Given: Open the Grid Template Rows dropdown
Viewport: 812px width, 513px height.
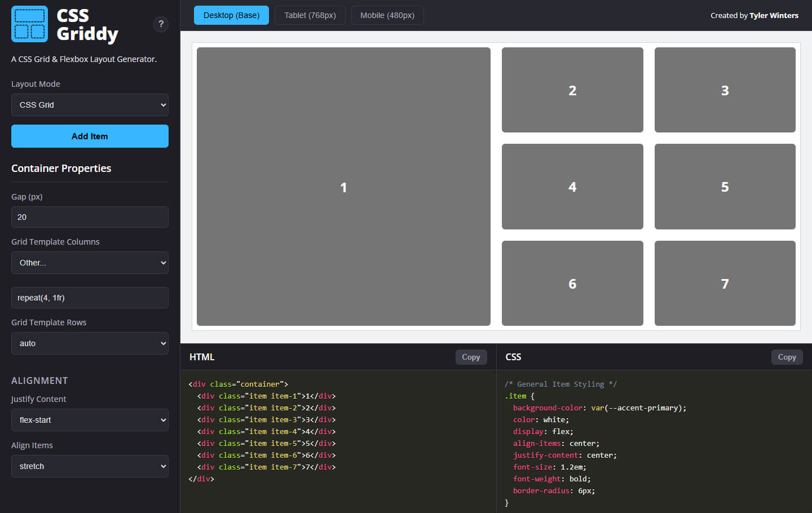Looking at the screenshot, I should pos(90,343).
